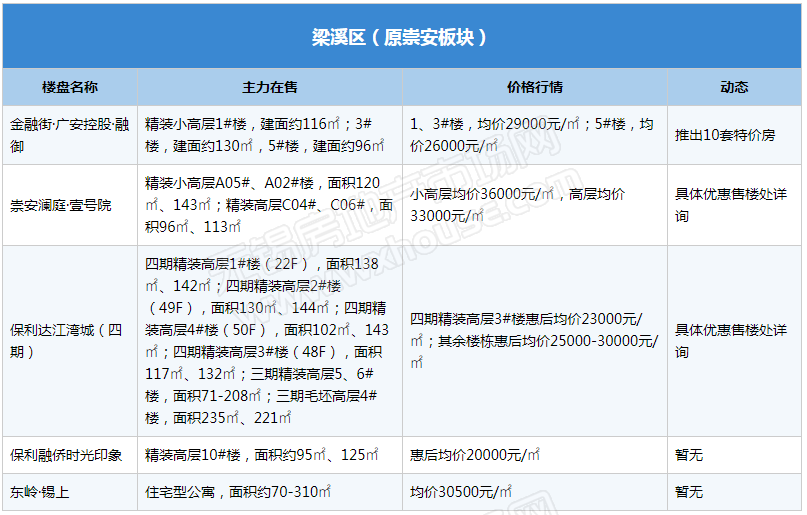Select the 楼盘名称 column header
The image size is (807, 515).
70,88
